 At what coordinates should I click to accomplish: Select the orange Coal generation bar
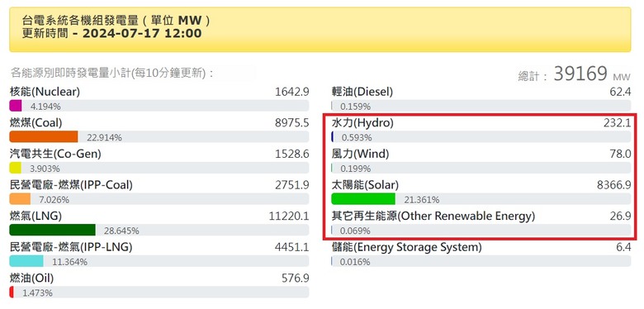44,137
